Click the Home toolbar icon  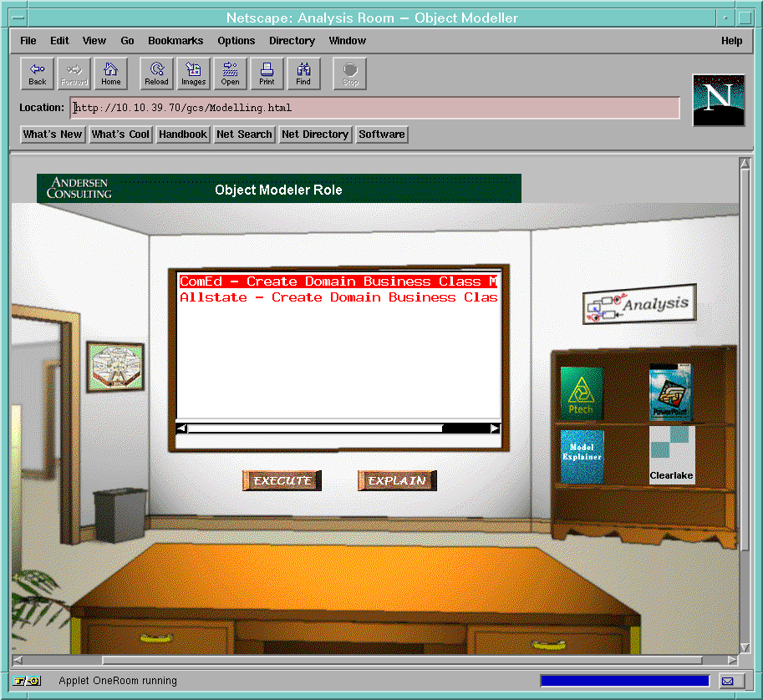tap(111, 74)
